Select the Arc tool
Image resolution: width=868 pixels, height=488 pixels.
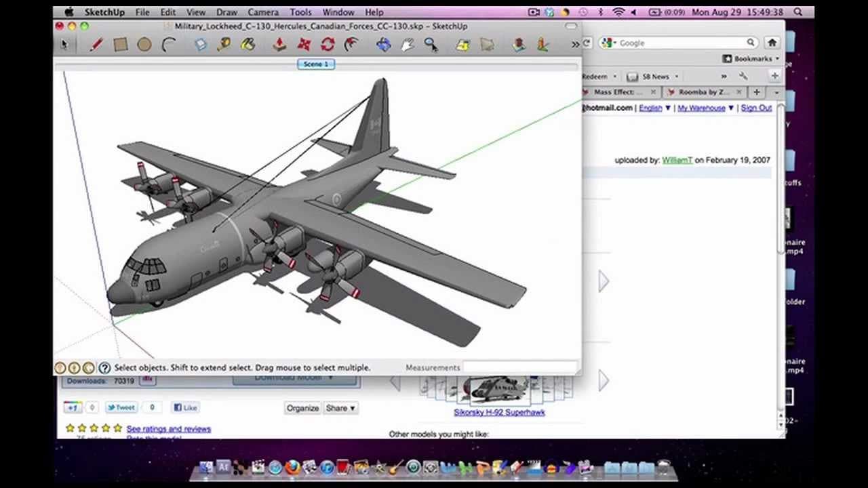point(167,44)
